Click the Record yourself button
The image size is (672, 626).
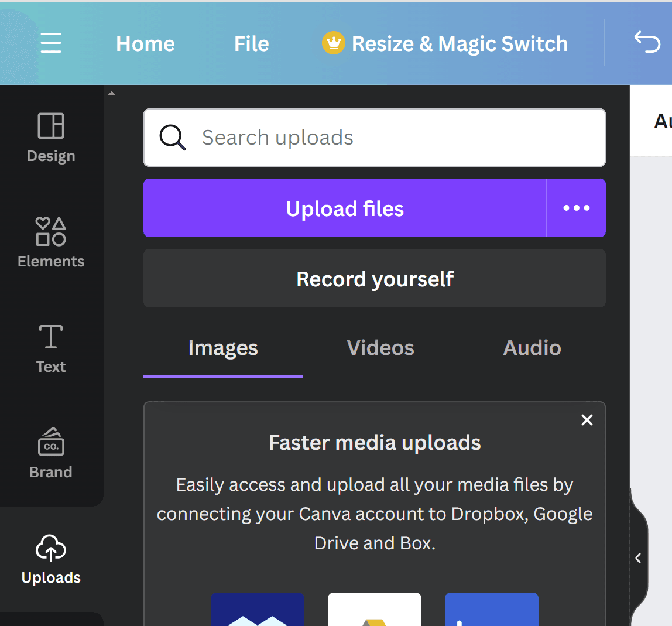(x=375, y=279)
